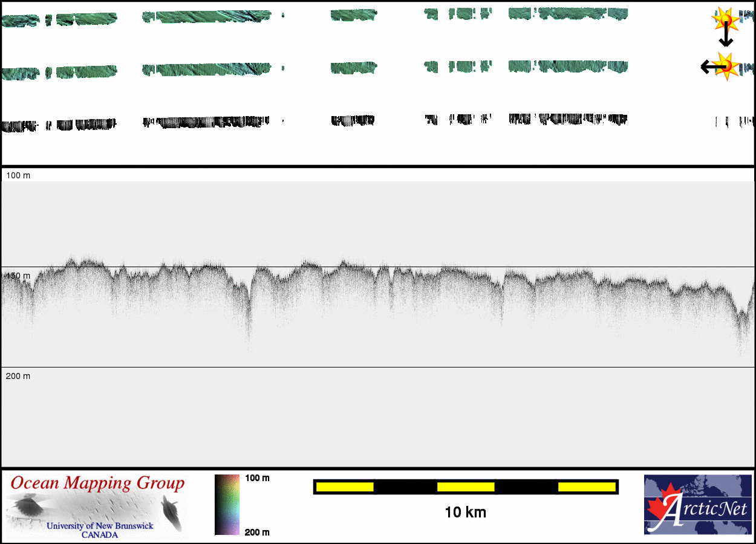Viewport: 756px width, 544px height.
Task: Click the 200 m depth label on the profile
Action: coord(18,376)
